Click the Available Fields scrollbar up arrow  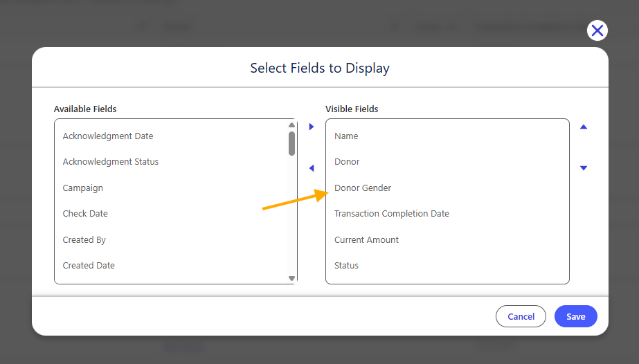point(291,125)
